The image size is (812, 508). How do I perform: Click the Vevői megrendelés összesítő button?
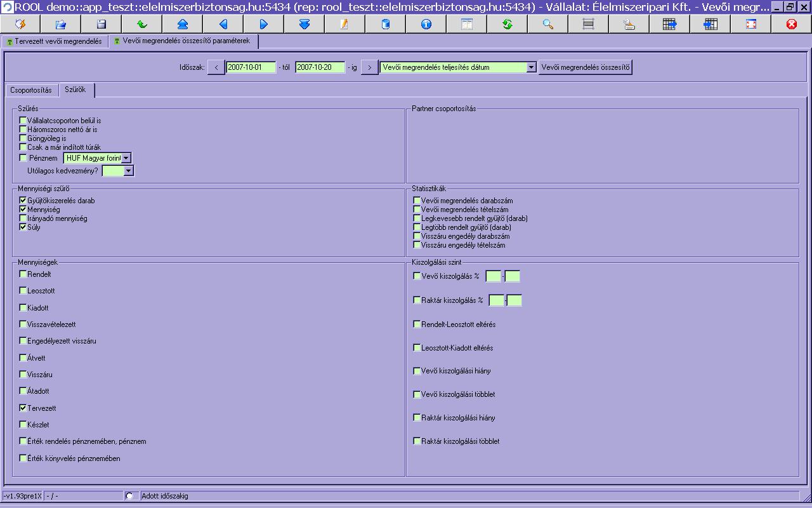[x=585, y=67]
